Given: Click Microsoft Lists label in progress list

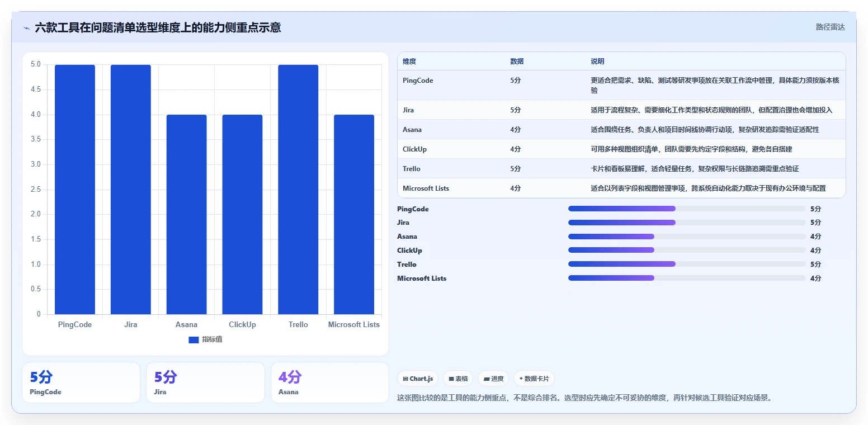Looking at the screenshot, I should click(x=422, y=278).
